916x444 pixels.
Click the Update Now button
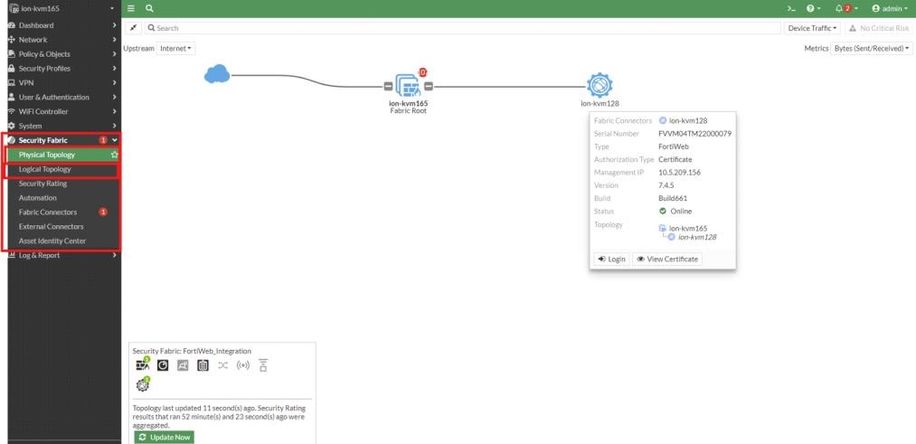[x=164, y=437]
